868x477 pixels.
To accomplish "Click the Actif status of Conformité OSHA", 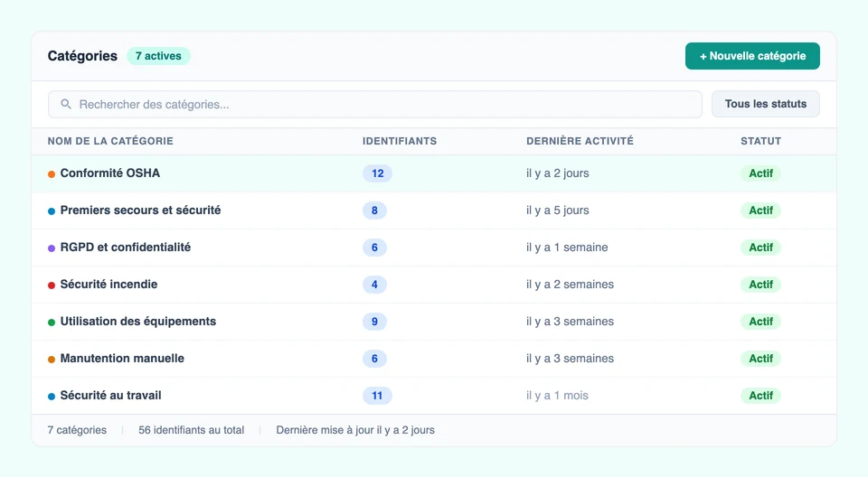I will tap(760, 173).
